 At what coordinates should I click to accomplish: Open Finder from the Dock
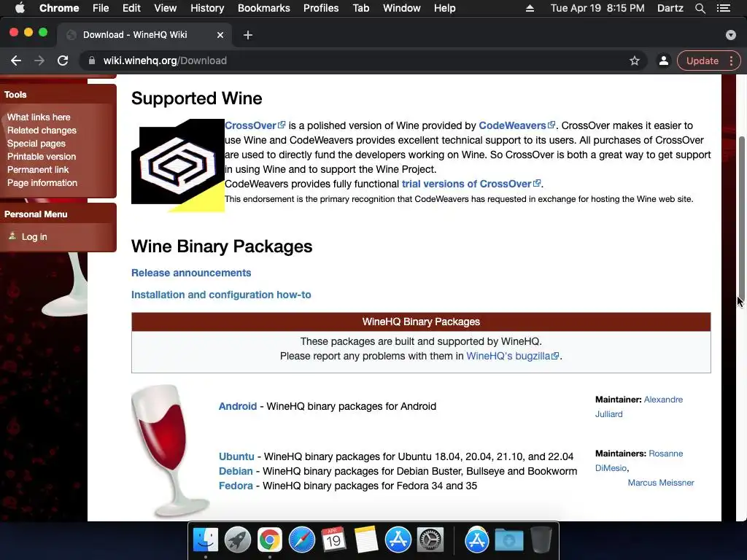[x=205, y=540]
